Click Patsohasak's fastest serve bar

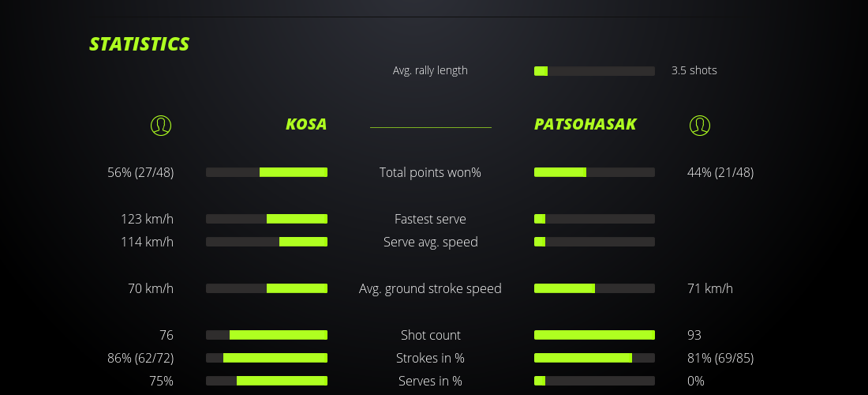click(594, 219)
